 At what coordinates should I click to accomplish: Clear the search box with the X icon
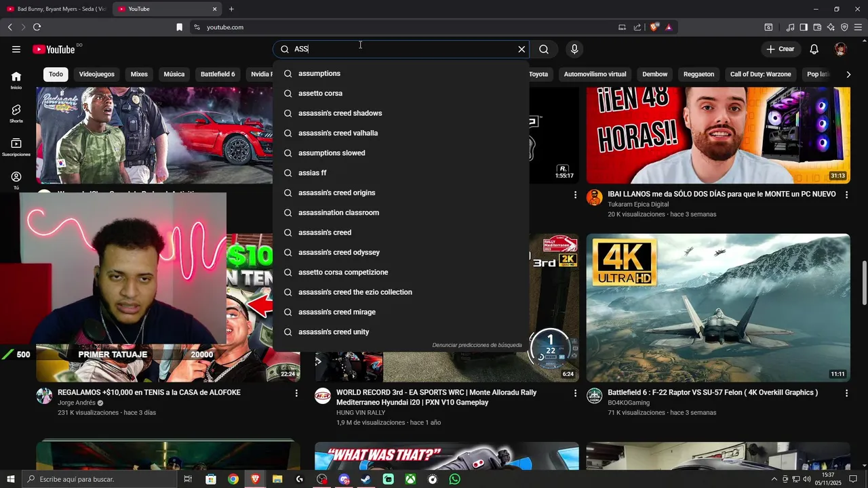pos(521,49)
